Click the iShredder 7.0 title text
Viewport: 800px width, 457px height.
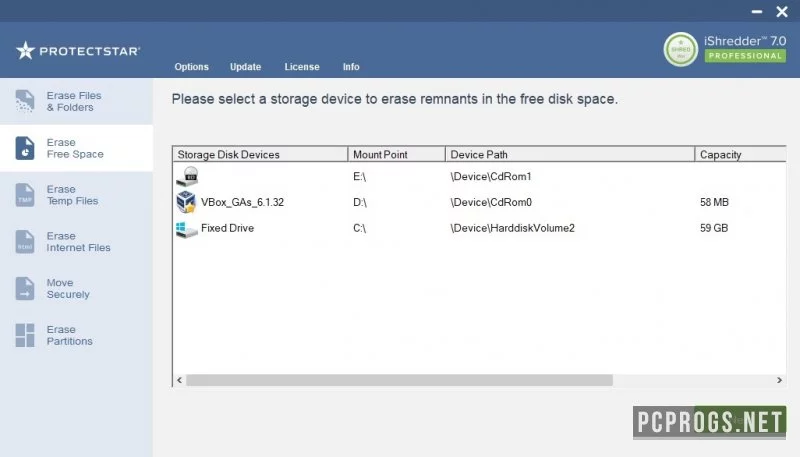(745, 41)
